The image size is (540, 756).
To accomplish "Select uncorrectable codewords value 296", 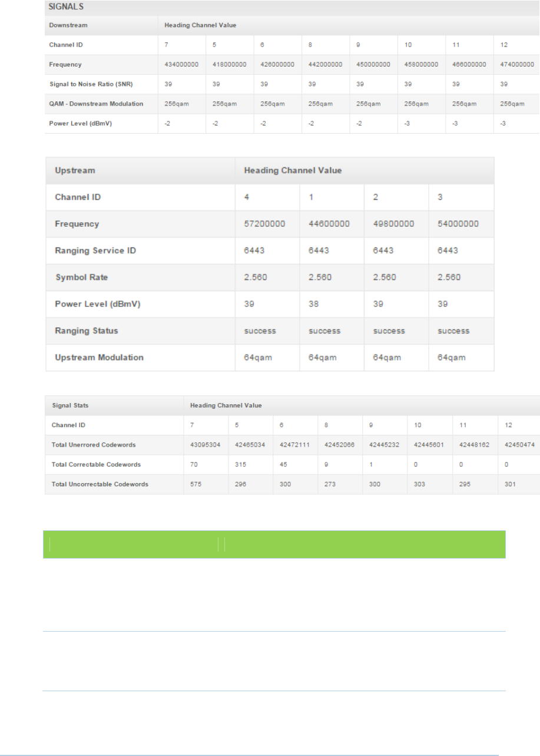I will pyautogui.click(x=240, y=484).
